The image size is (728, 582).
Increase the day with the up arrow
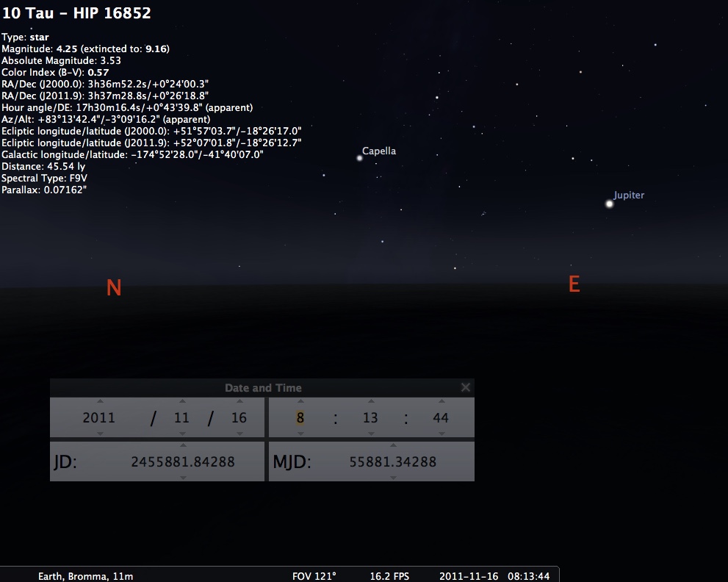pyautogui.click(x=239, y=401)
